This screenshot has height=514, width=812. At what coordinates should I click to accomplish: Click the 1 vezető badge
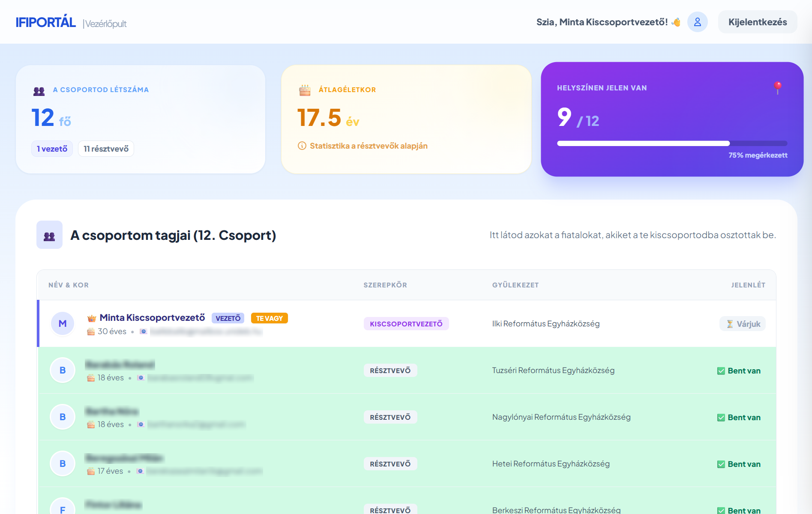click(52, 149)
